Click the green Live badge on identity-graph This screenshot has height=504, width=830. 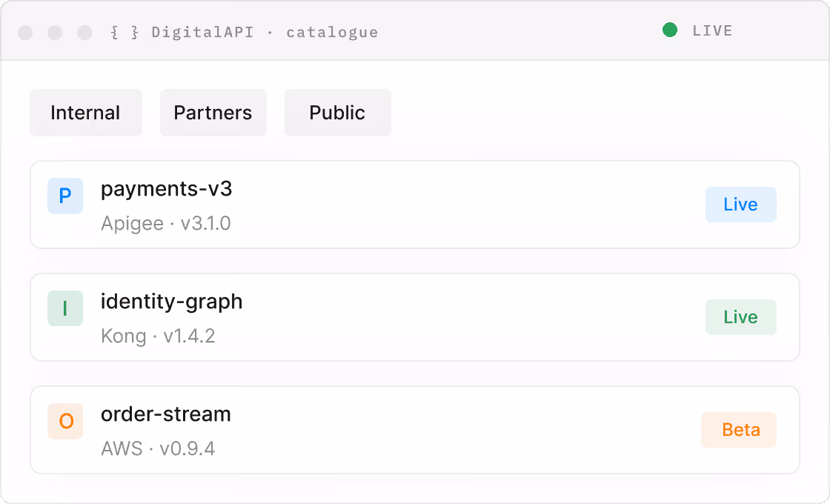[x=740, y=317]
